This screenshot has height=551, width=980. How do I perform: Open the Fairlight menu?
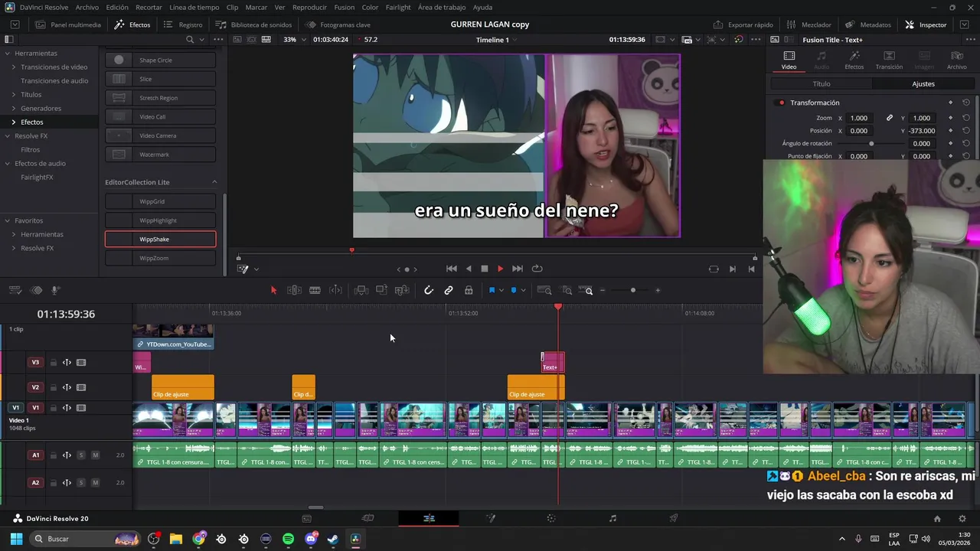(x=398, y=7)
